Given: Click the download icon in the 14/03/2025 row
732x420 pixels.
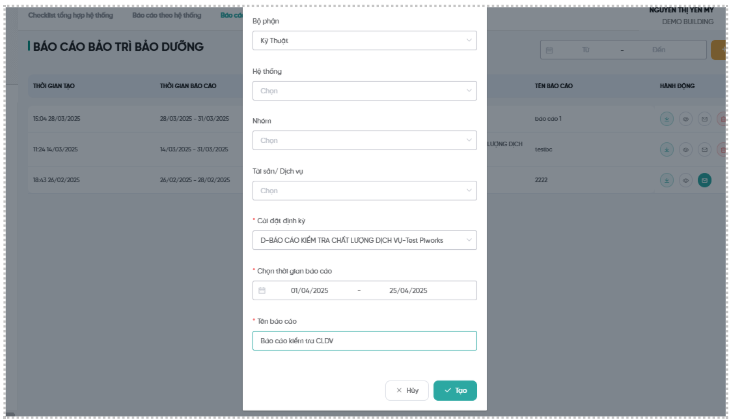Looking at the screenshot, I should pos(667,150).
